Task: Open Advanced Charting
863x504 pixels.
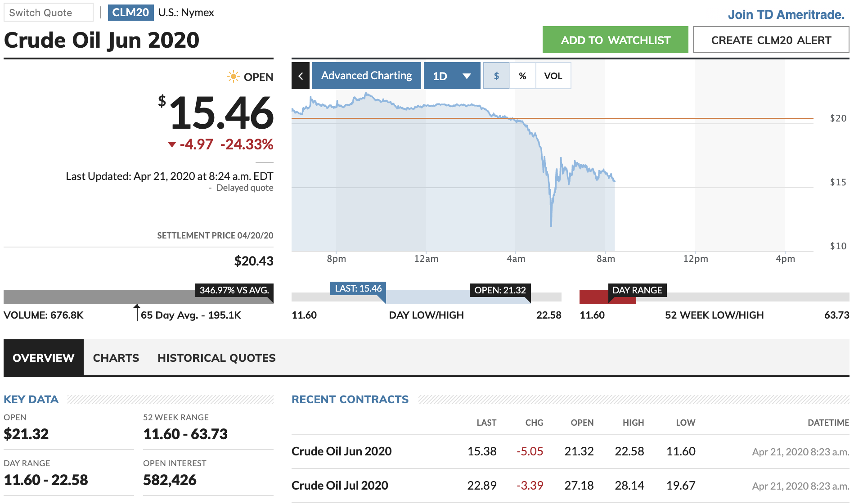Action: click(x=366, y=76)
